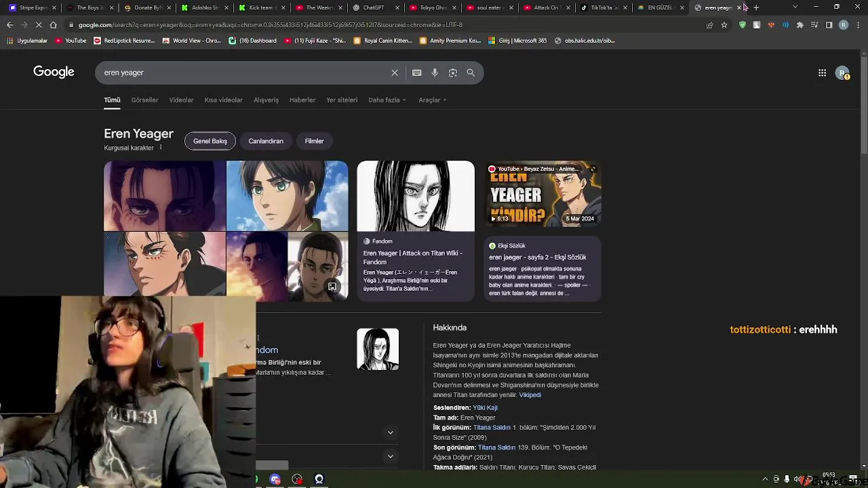Open the Yûki Kaji voice actor link
The image size is (868, 488).
coord(485,408)
